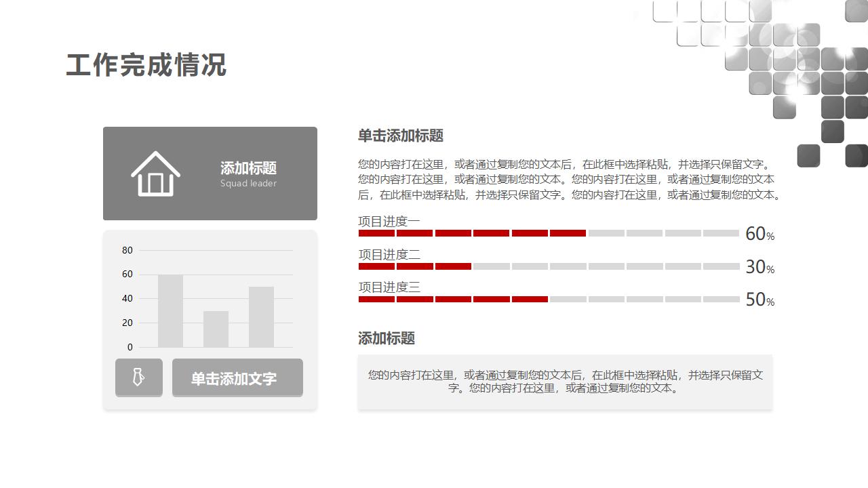This screenshot has height=488, width=868.
Task: Select the 添加标题 text in gray card
Action: (x=248, y=168)
